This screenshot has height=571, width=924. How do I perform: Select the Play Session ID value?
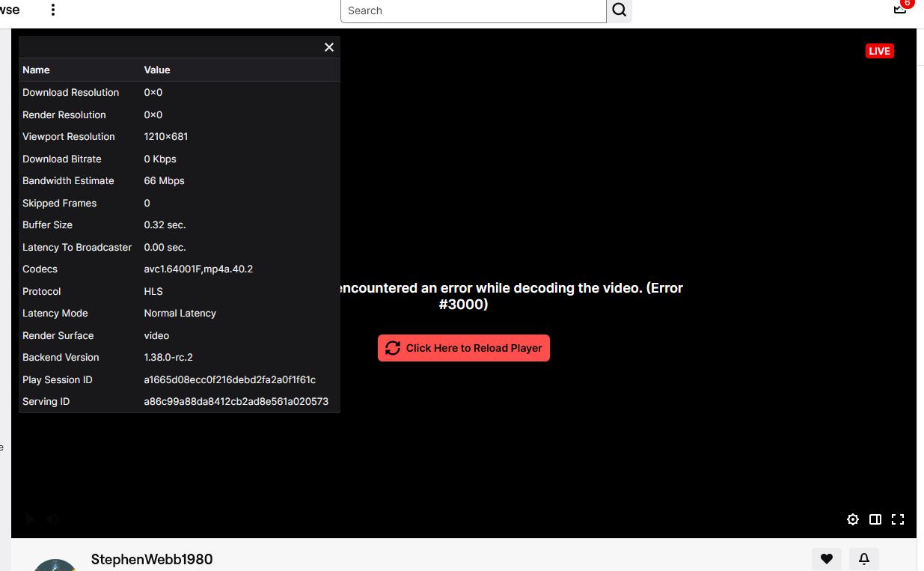pyautogui.click(x=230, y=379)
